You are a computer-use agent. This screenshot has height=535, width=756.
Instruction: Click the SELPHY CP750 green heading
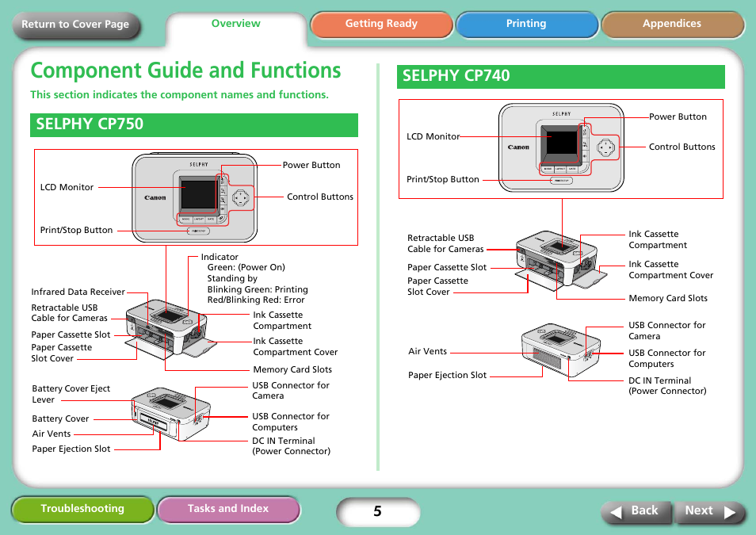tap(194, 125)
